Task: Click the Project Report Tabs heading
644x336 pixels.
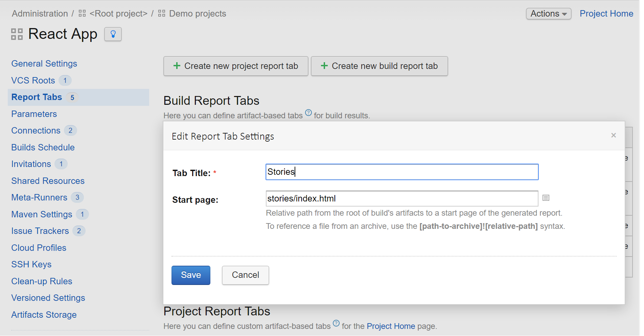Action: pos(217,311)
